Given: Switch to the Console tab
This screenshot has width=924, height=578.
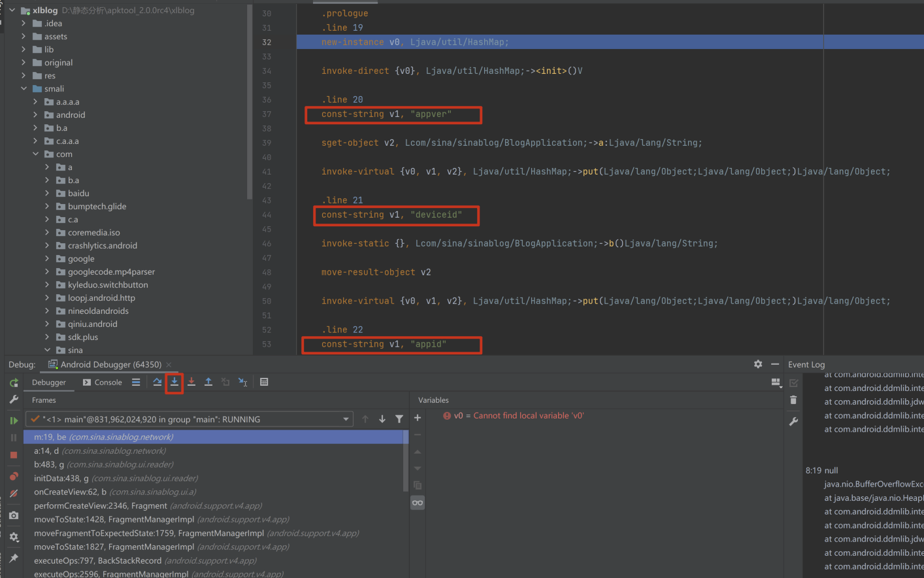Looking at the screenshot, I should tap(103, 382).
